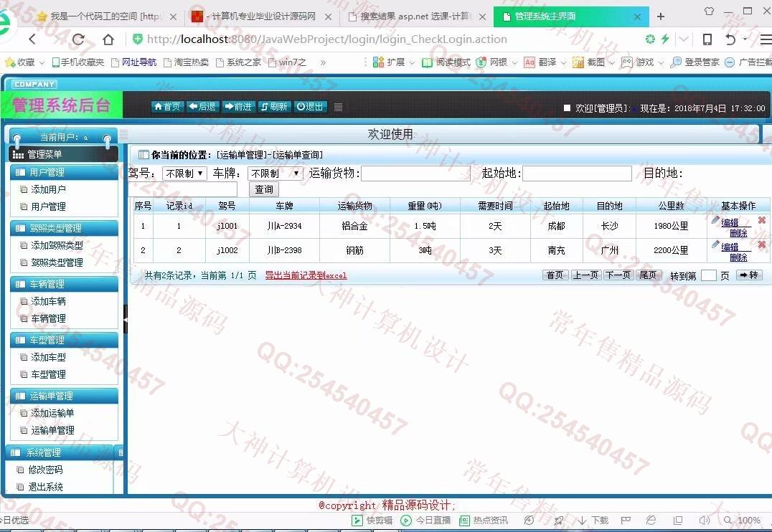Open 添加车辆 in the sidebar

(48, 301)
